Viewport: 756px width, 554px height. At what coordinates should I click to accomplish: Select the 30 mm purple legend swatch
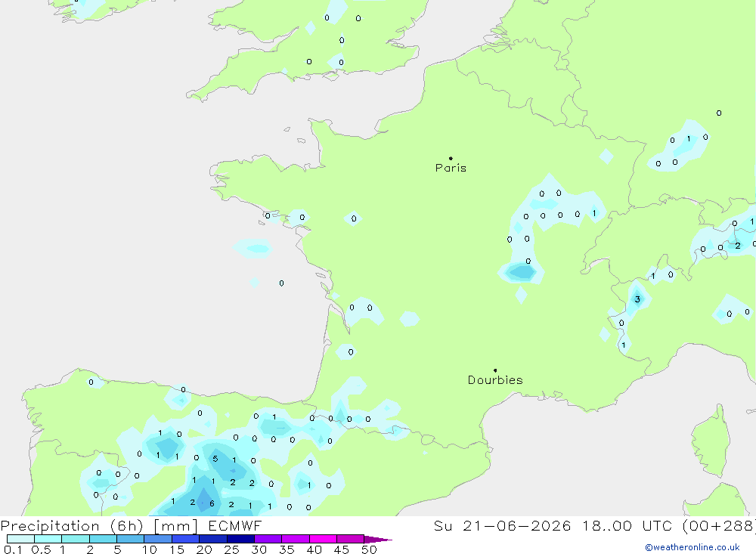pos(268,539)
